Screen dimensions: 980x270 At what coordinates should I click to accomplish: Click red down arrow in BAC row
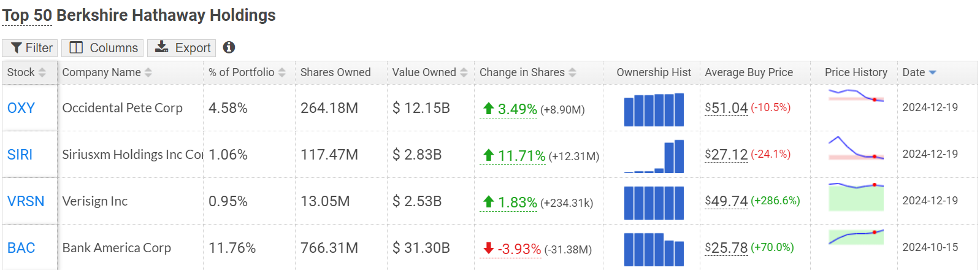(x=488, y=248)
